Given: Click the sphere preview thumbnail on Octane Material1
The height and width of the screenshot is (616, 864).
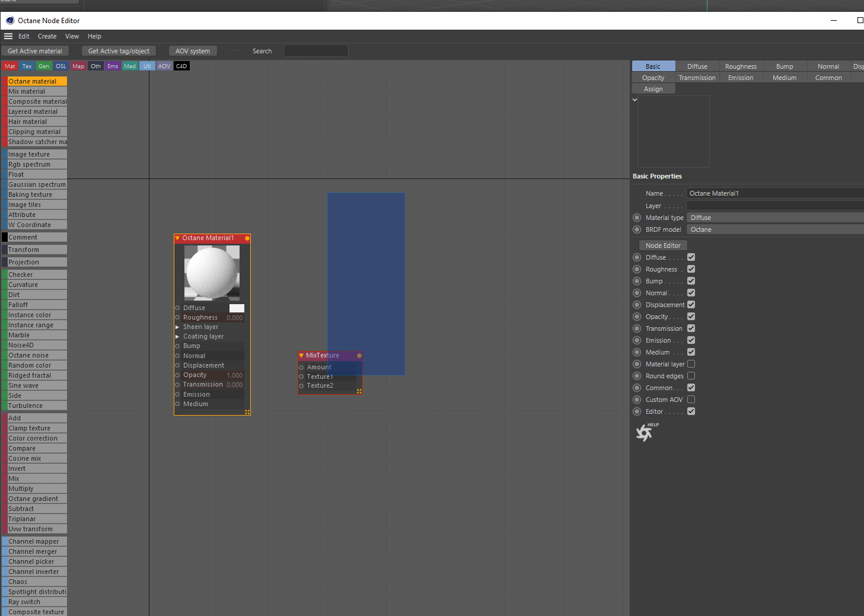Looking at the screenshot, I should click(212, 273).
